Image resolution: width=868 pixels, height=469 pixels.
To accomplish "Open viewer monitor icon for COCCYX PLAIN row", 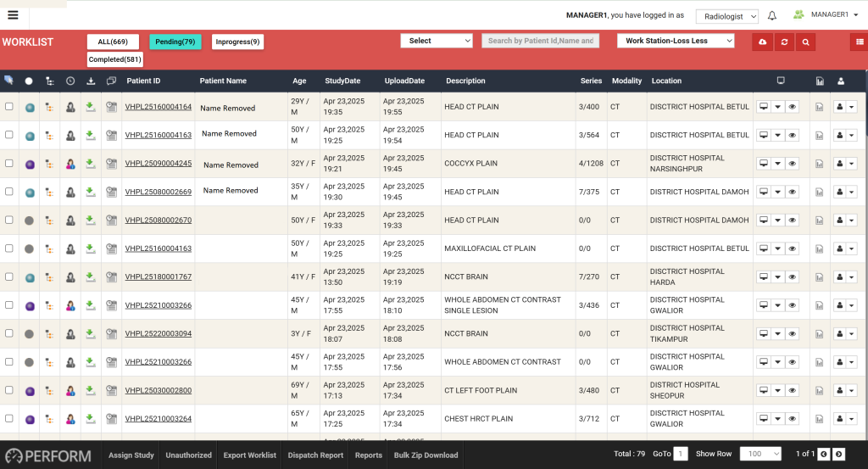I will (x=763, y=164).
